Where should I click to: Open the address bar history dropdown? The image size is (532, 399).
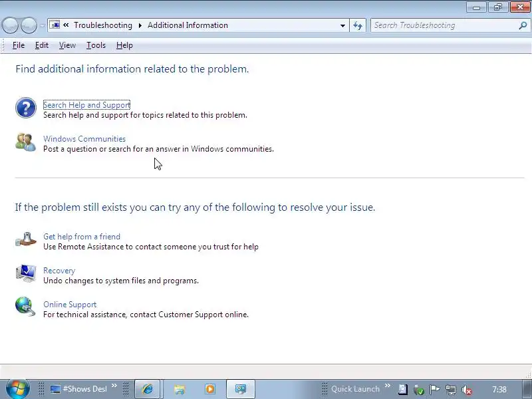click(342, 25)
